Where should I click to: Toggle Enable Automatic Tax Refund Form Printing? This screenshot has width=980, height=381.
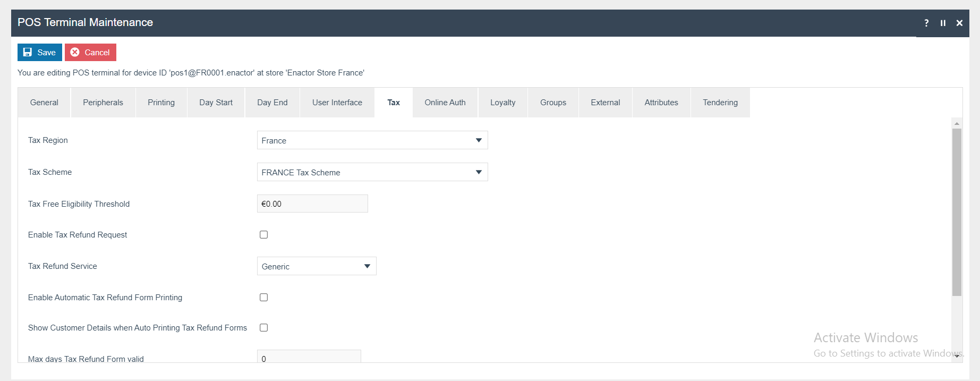pyautogui.click(x=263, y=298)
